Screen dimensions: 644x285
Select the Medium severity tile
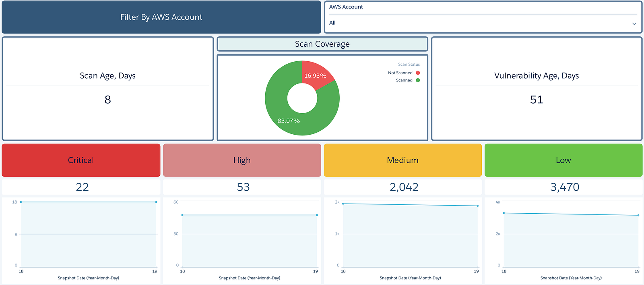click(x=402, y=160)
